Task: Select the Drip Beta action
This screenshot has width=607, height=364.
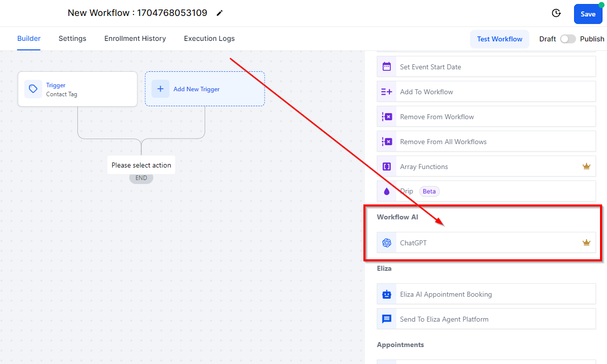Action: point(486,191)
